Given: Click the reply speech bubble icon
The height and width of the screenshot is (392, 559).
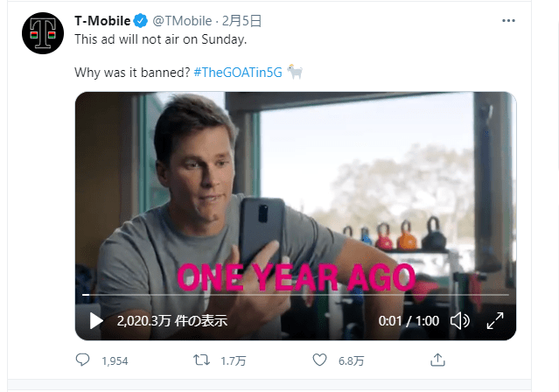Looking at the screenshot, I should pyautogui.click(x=83, y=360).
